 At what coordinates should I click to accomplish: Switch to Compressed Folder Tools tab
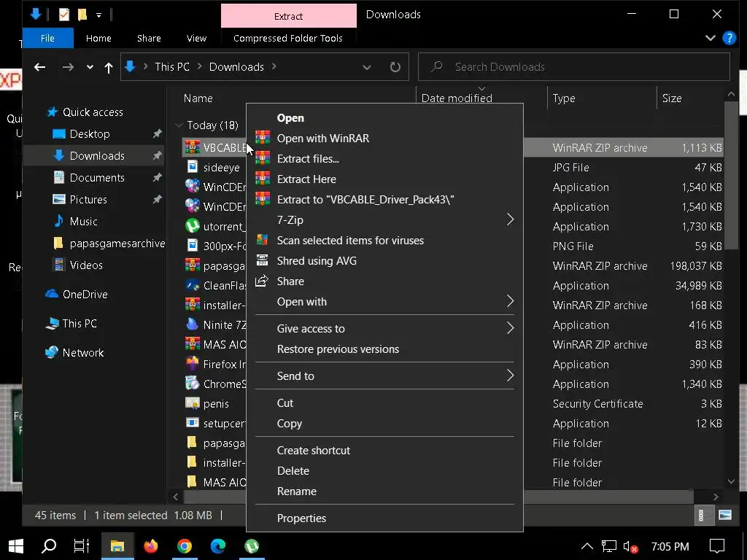(287, 38)
